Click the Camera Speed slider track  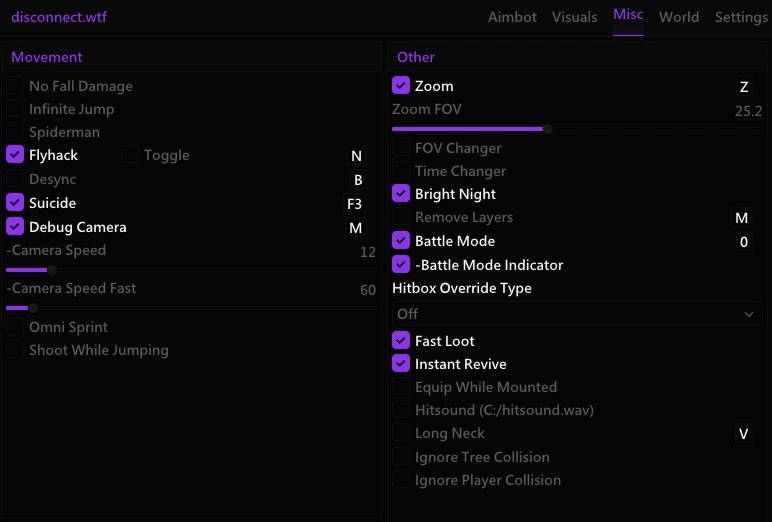click(192, 270)
